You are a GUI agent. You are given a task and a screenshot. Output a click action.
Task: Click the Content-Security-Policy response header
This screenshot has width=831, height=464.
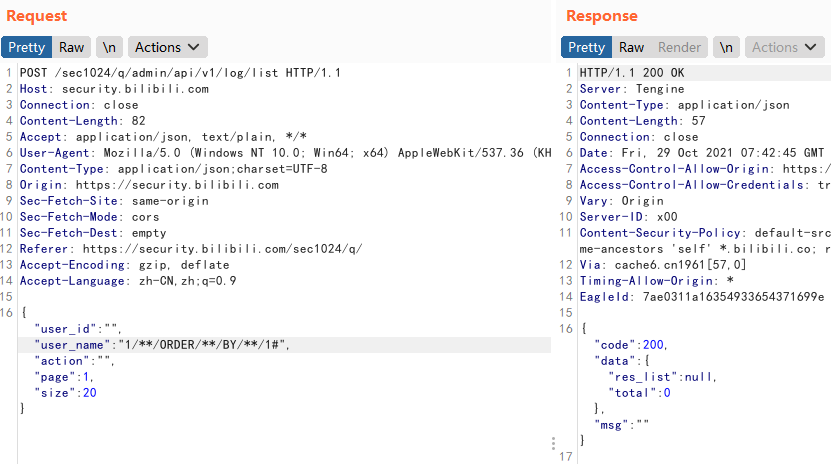tap(700, 233)
